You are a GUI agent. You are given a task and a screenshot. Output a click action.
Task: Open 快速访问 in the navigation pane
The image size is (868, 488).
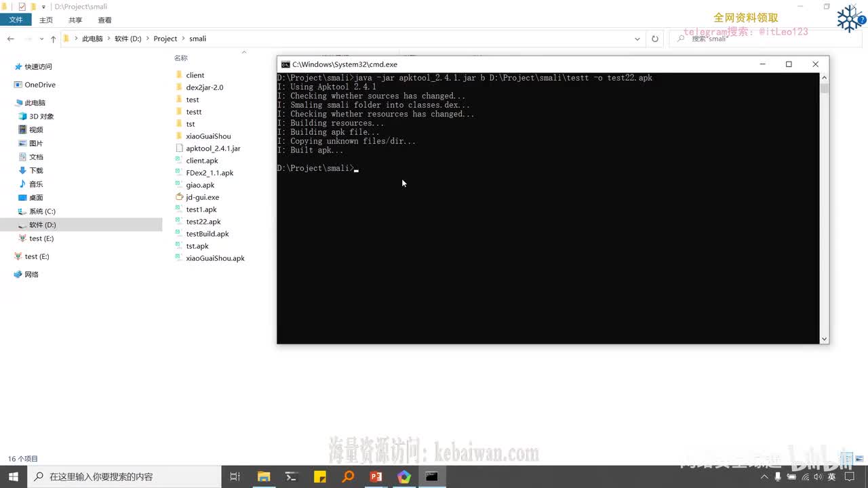pyautogui.click(x=38, y=66)
